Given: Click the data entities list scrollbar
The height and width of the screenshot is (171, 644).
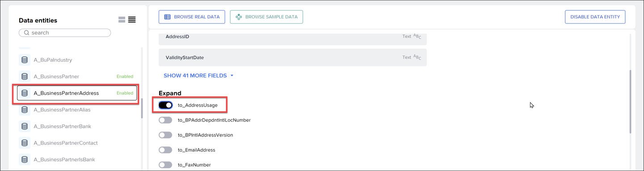Looking at the screenshot, I should pos(142,108).
